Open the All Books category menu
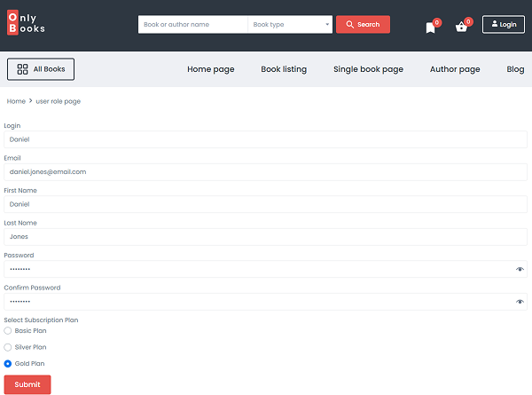This screenshot has height=395, width=532. tap(41, 69)
